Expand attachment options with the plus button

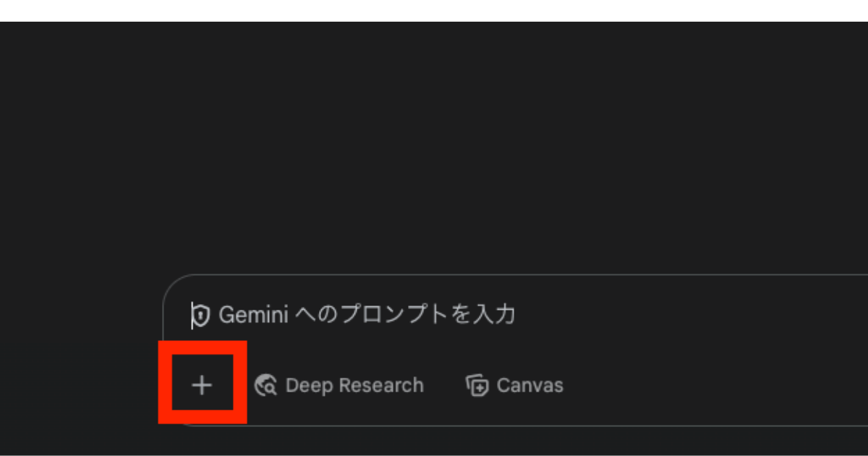pyautogui.click(x=202, y=385)
